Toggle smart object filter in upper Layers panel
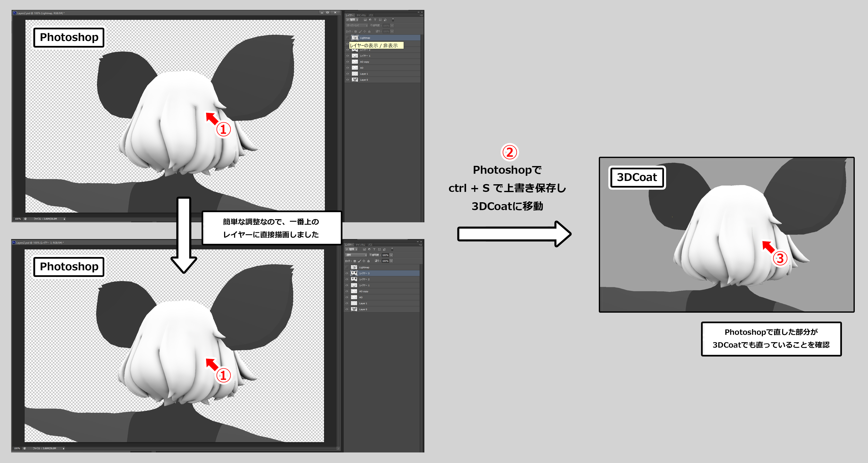Screen dimensions: 868x463 click(x=385, y=20)
